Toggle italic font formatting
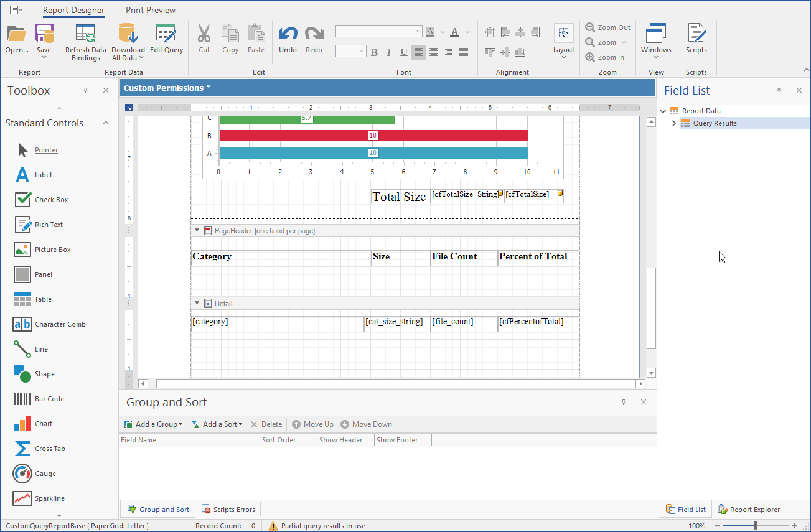This screenshot has height=532, width=811. click(389, 52)
